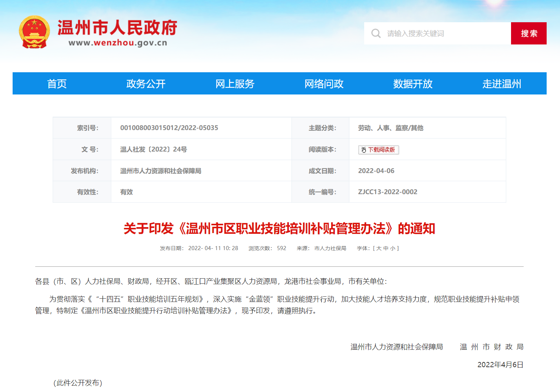The width and height of the screenshot is (560, 392).
Task: Select the index number 001008003015012/2022-05035
Action: pyautogui.click(x=169, y=128)
